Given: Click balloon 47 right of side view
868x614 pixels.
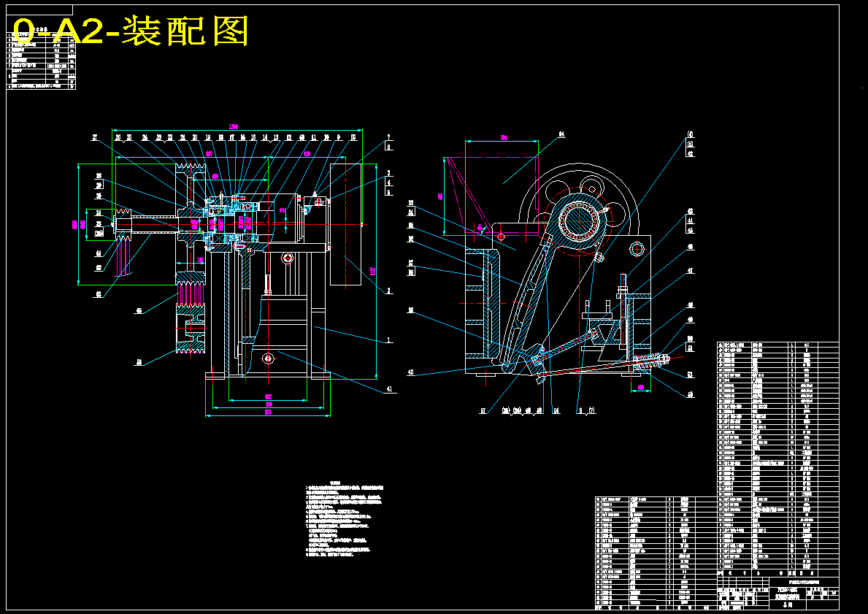Looking at the screenshot, I should coord(691,271).
